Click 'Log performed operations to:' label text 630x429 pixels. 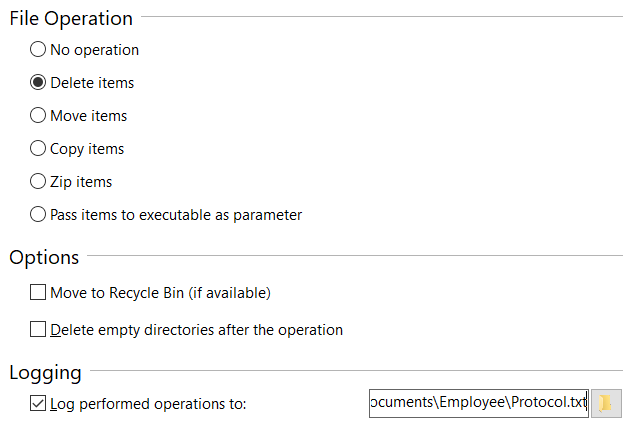[x=148, y=404]
